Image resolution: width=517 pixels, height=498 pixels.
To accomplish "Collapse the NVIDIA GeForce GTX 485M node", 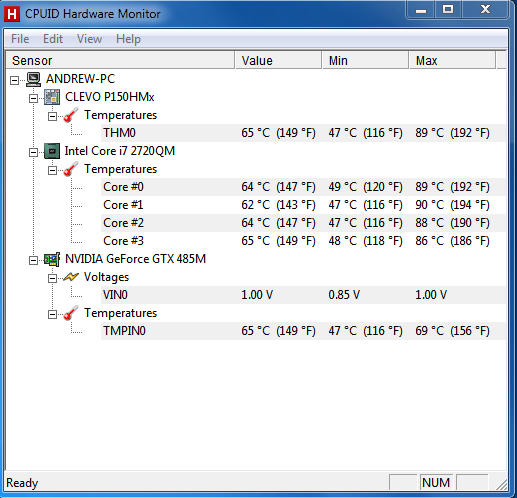I will [33, 260].
